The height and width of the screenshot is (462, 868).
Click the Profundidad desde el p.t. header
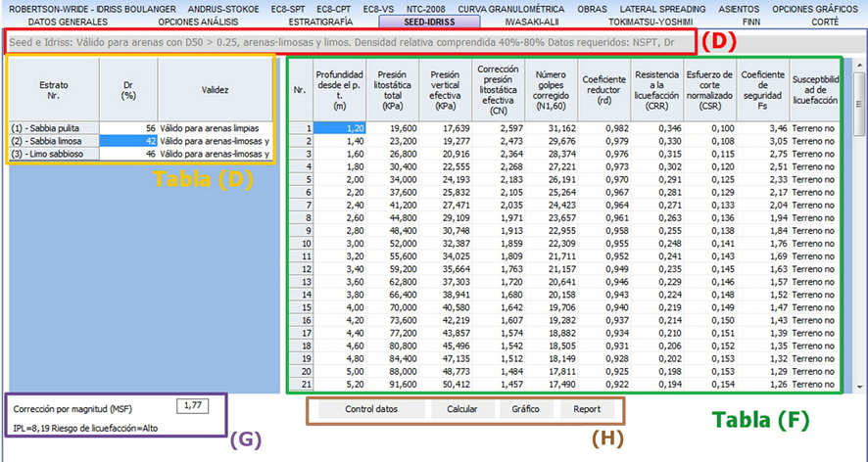pyautogui.click(x=339, y=90)
